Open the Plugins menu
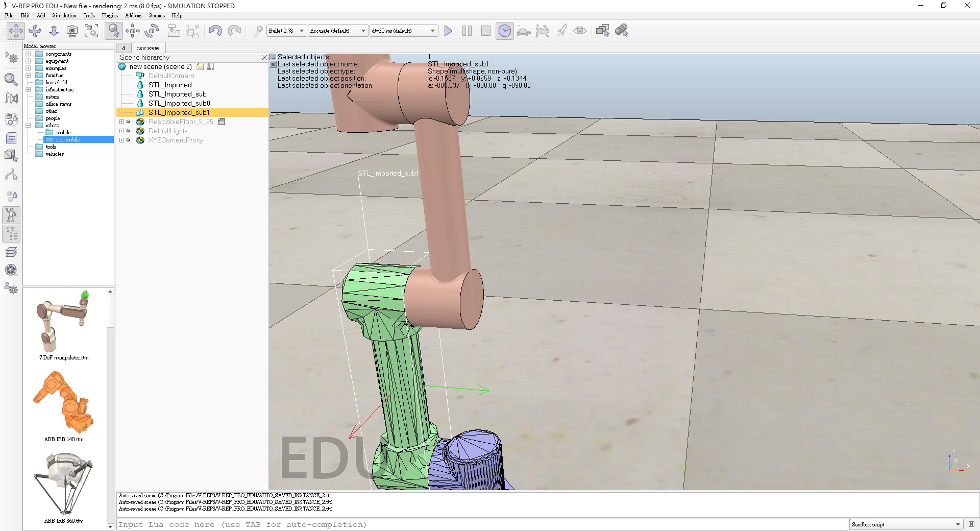 click(x=110, y=15)
